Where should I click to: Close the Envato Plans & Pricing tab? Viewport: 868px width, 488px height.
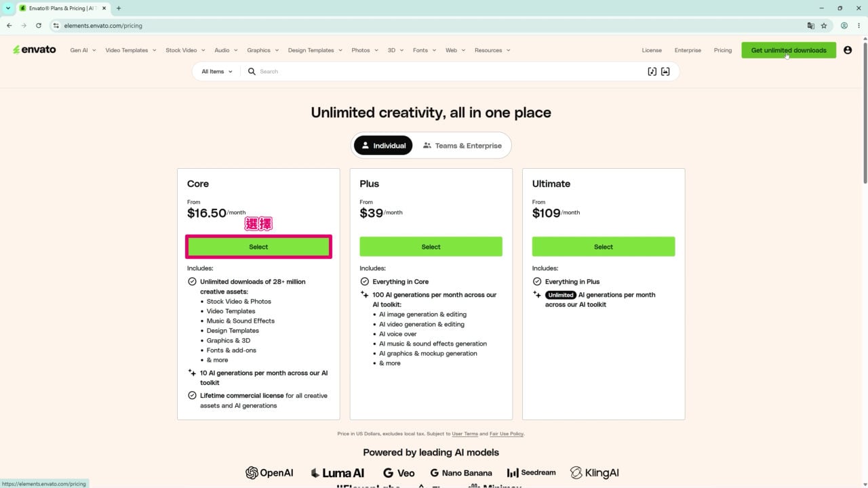[x=104, y=8]
